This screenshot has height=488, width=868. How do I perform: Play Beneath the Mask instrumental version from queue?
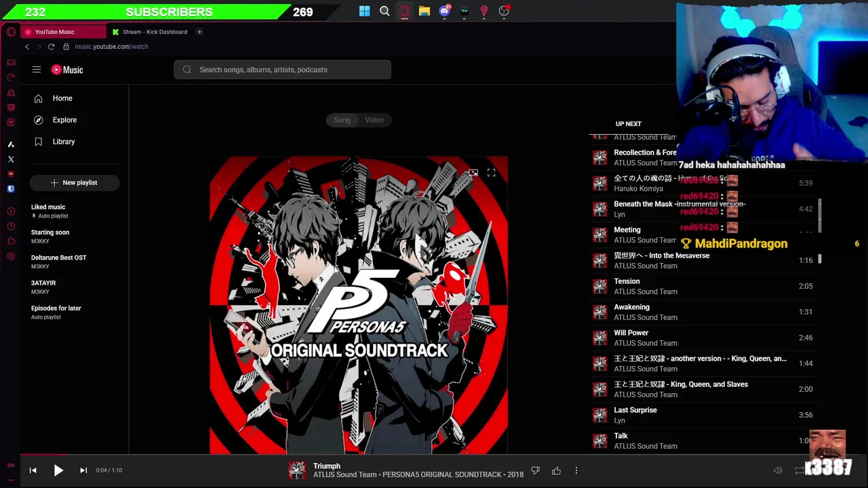pyautogui.click(x=704, y=209)
